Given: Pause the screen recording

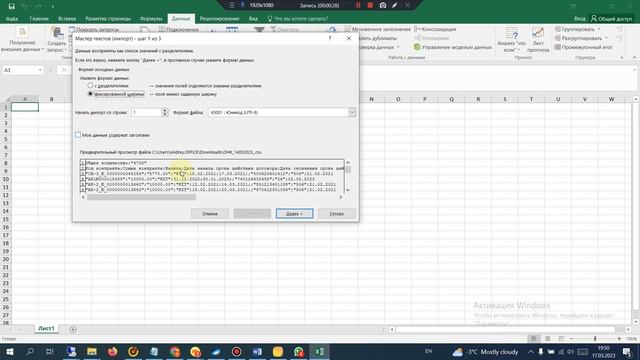Looking at the screenshot, I should [358, 5].
